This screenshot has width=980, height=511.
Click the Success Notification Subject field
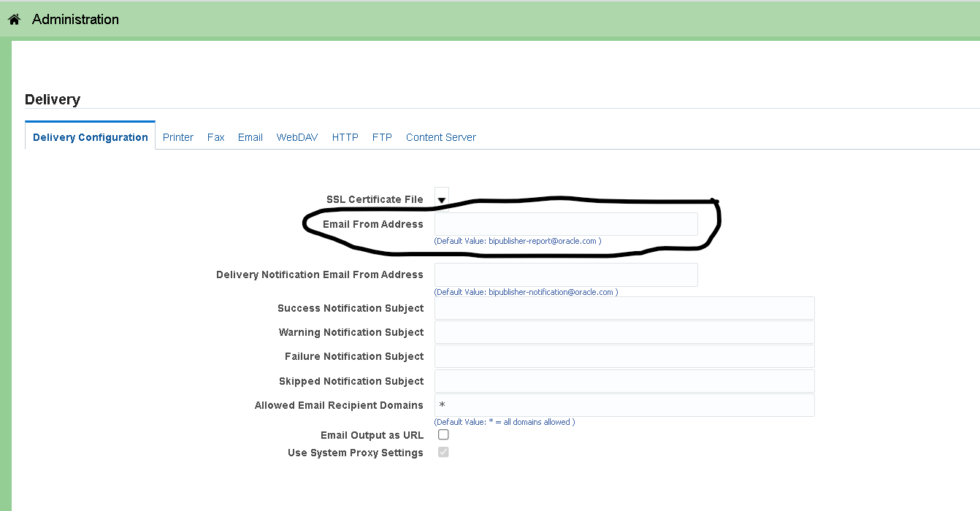point(624,308)
